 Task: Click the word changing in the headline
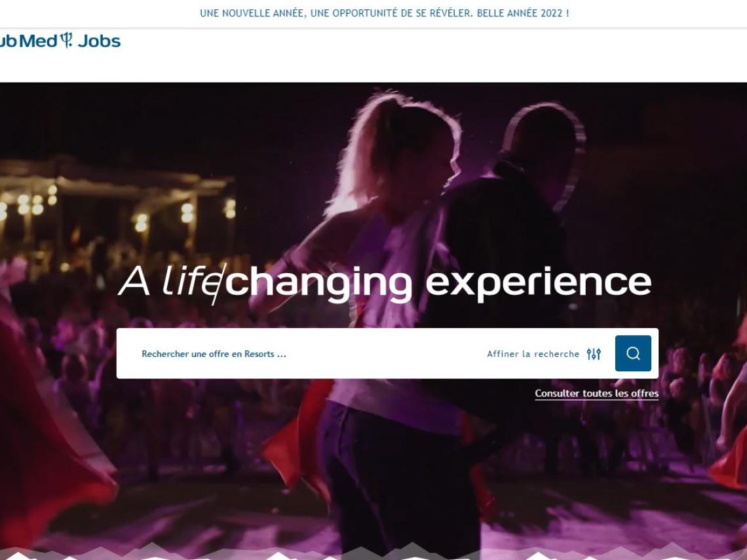[x=318, y=284]
